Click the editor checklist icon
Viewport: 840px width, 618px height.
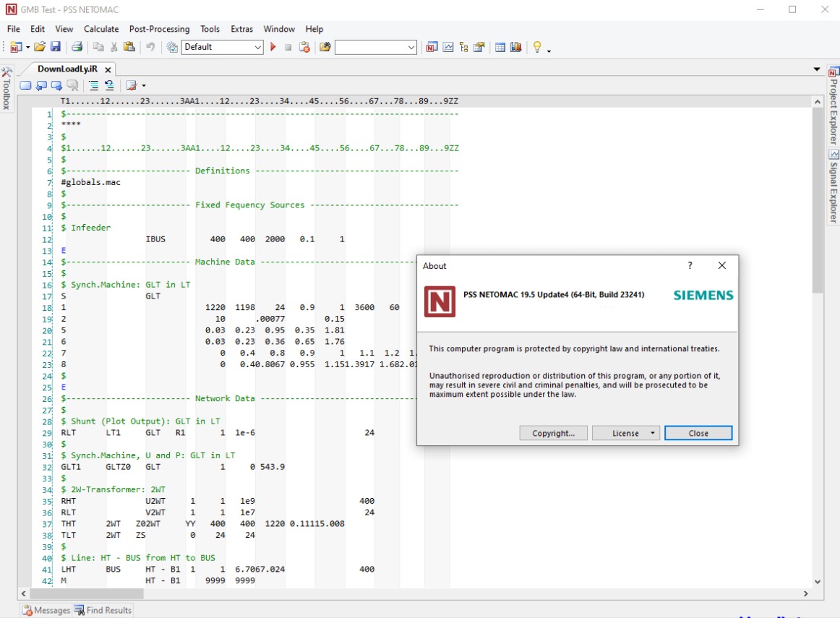(132, 85)
